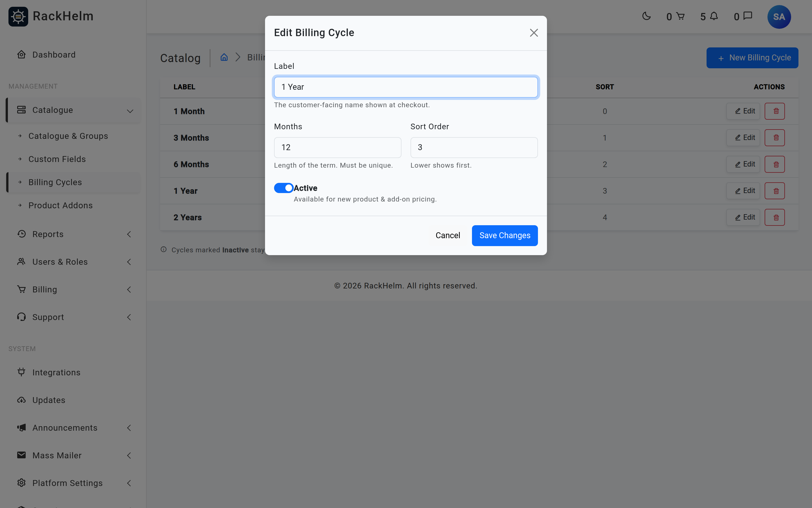Edit the 2 Years billing cycle

click(743, 217)
